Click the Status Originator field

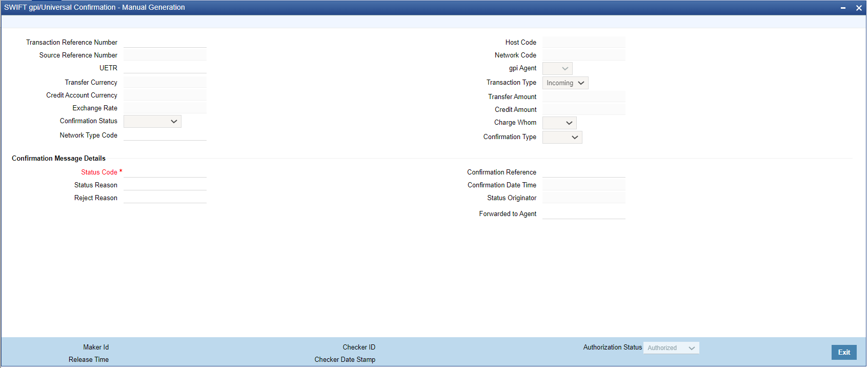(584, 198)
